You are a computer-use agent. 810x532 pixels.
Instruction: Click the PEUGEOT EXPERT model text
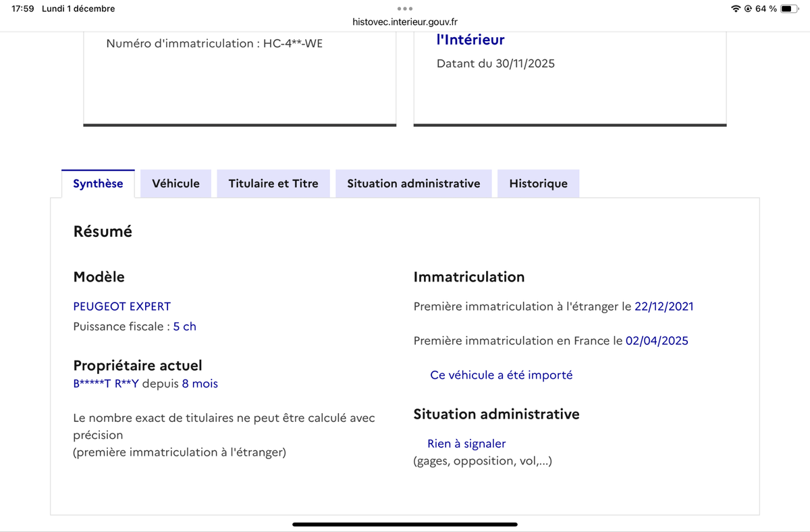click(x=122, y=307)
